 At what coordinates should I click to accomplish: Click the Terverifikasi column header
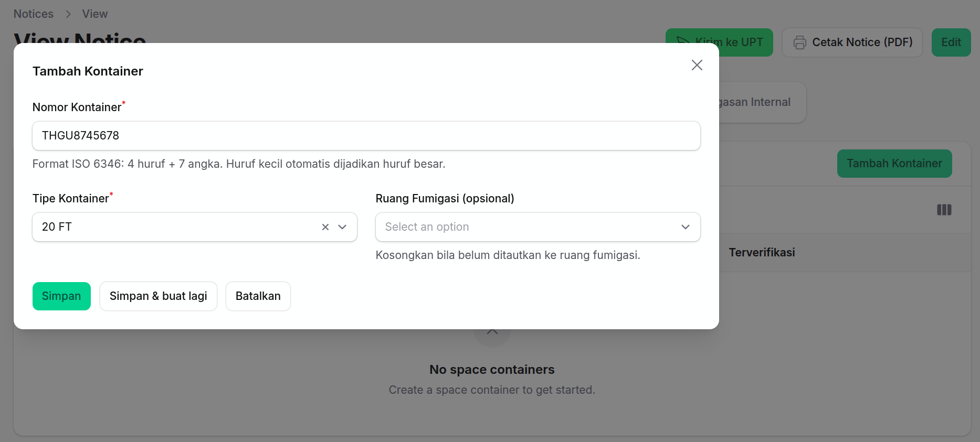click(762, 253)
